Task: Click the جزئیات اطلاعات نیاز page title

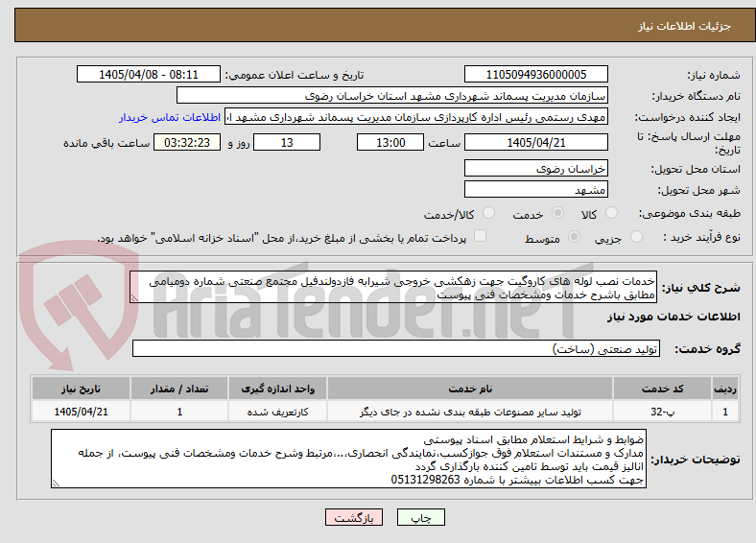Action: tap(685, 26)
